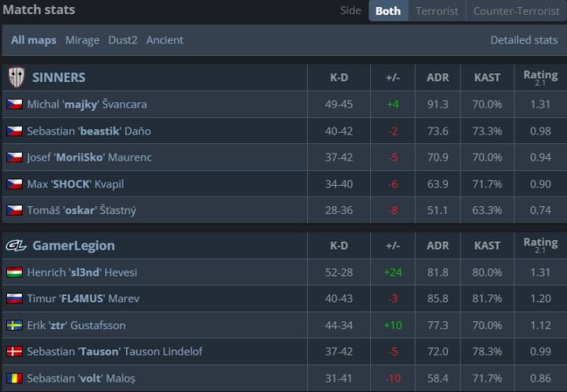This screenshot has width=567, height=392.
Task: Select the Mirage map tab
Action: (82, 40)
